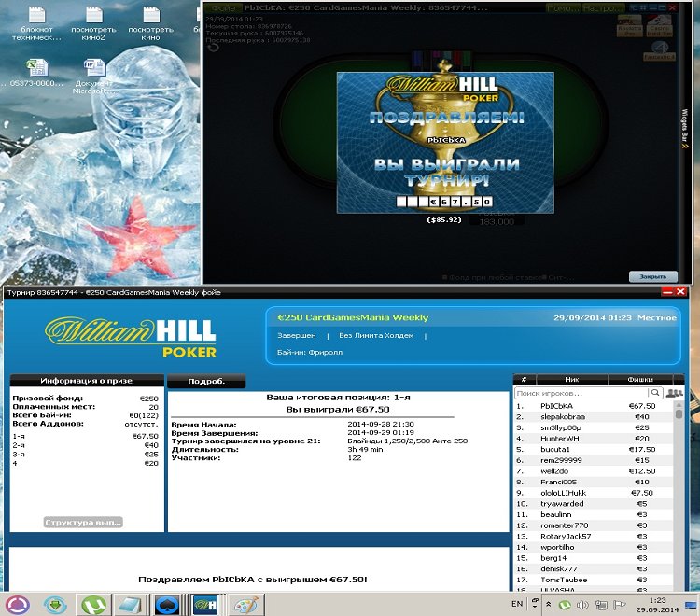This screenshot has width=700, height=616.
Task: Sort players by Ник column header
Action: click(572, 380)
